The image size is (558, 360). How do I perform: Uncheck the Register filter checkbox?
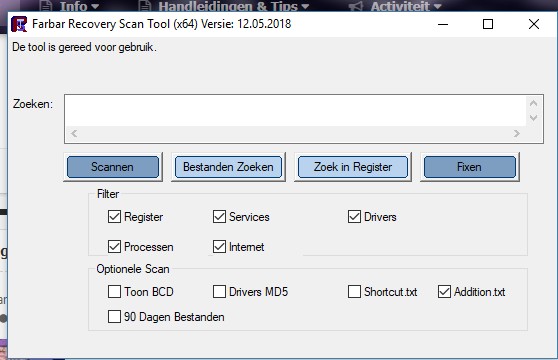pos(114,216)
